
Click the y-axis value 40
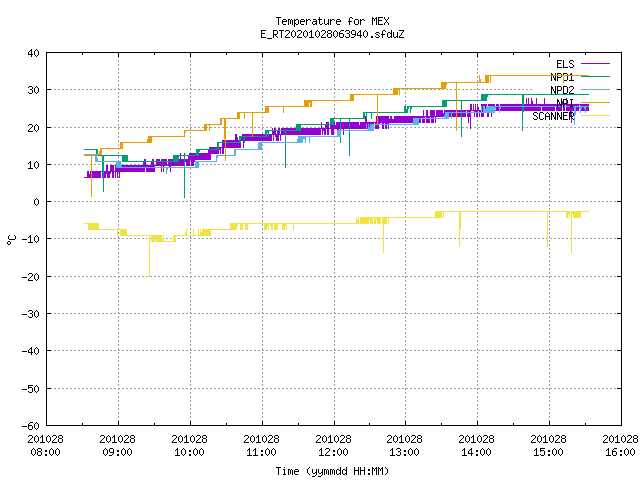33,53
